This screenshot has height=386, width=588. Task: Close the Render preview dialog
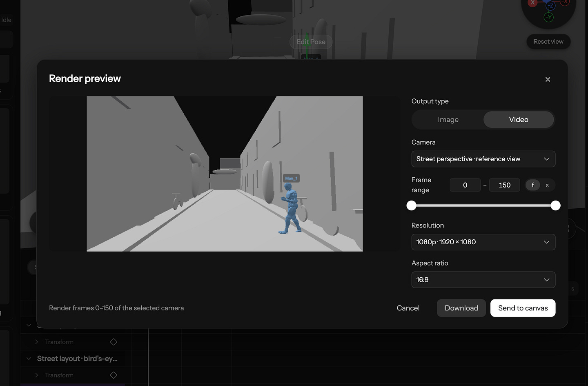point(548,79)
